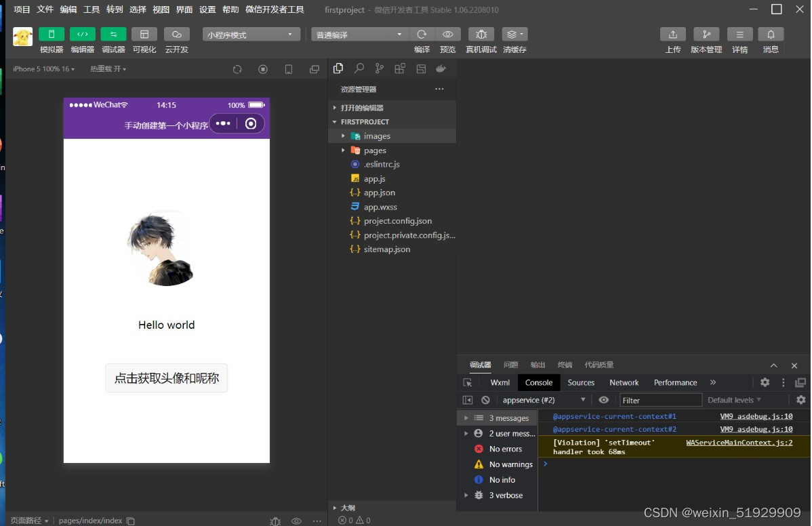Open the file explorer icon

pyautogui.click(x=338, y=68)
